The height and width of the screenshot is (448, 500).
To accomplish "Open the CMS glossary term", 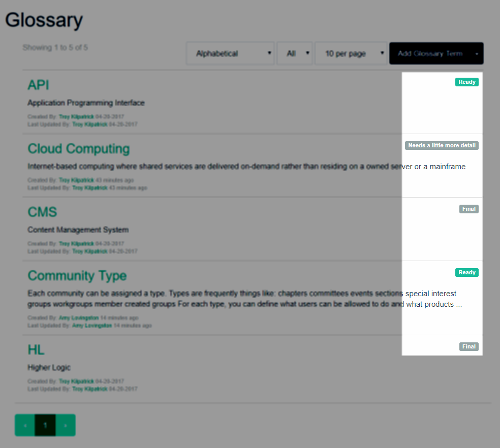I will (x=42, y=212).
